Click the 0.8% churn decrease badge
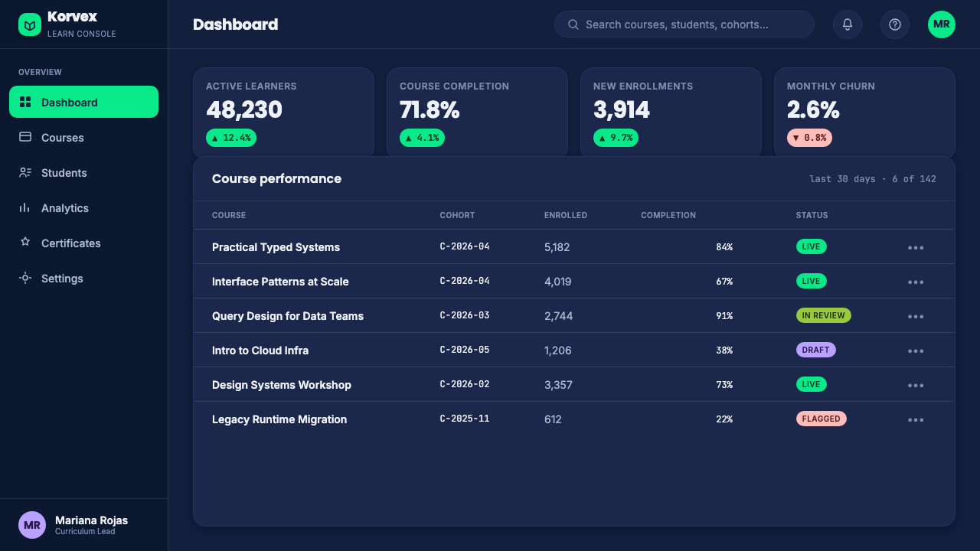The image size is (980, 551). [809, 138]
